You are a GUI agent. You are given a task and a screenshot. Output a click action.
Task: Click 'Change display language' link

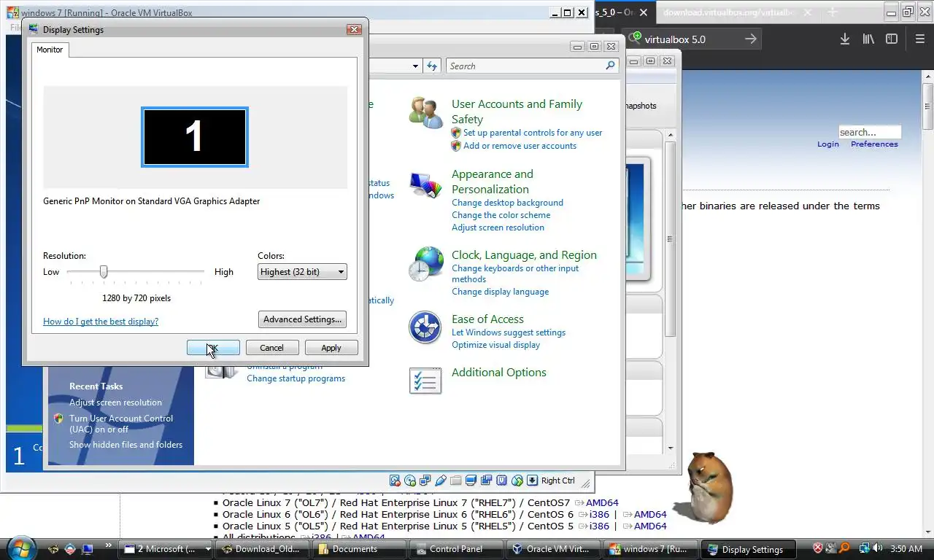click(x=500, y=292)
